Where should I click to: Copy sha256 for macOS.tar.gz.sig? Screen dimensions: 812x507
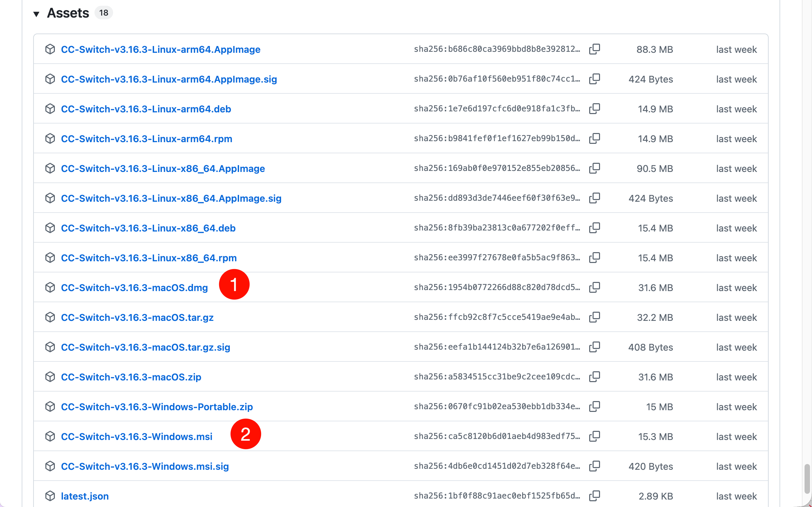point(594,347)
